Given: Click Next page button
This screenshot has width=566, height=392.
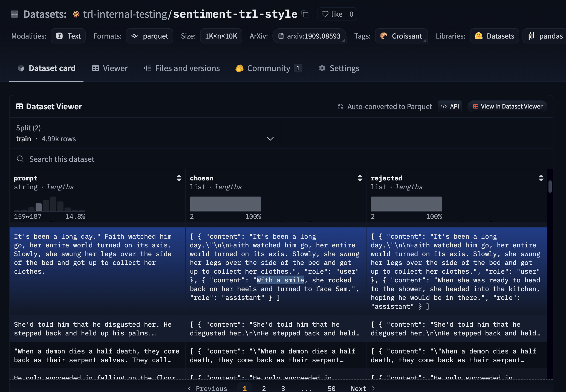Looking at the screenshot, I should point(363,388).
